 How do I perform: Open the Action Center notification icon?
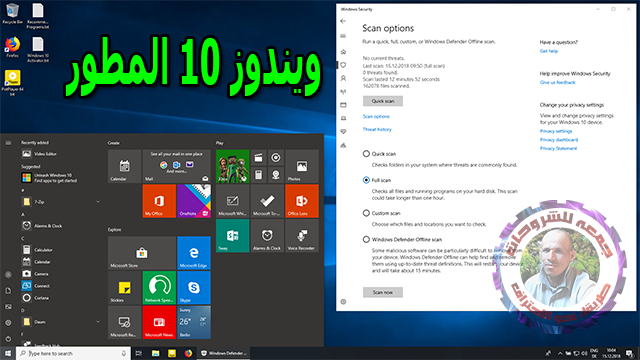click(x=630, y=353)
